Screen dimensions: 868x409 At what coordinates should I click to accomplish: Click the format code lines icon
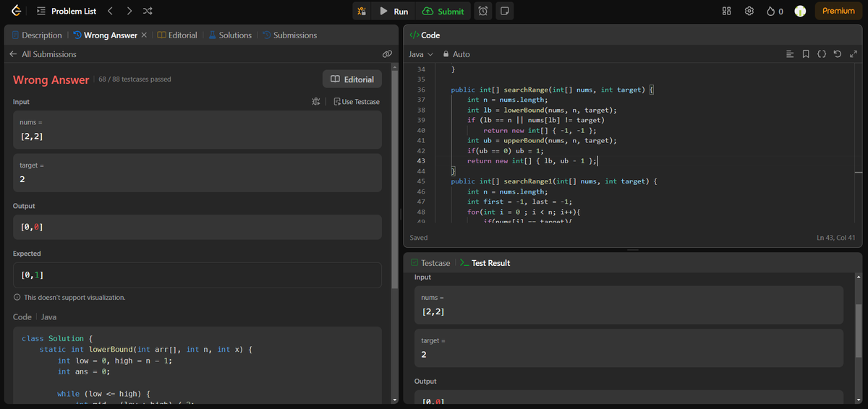tap(790, 54)
